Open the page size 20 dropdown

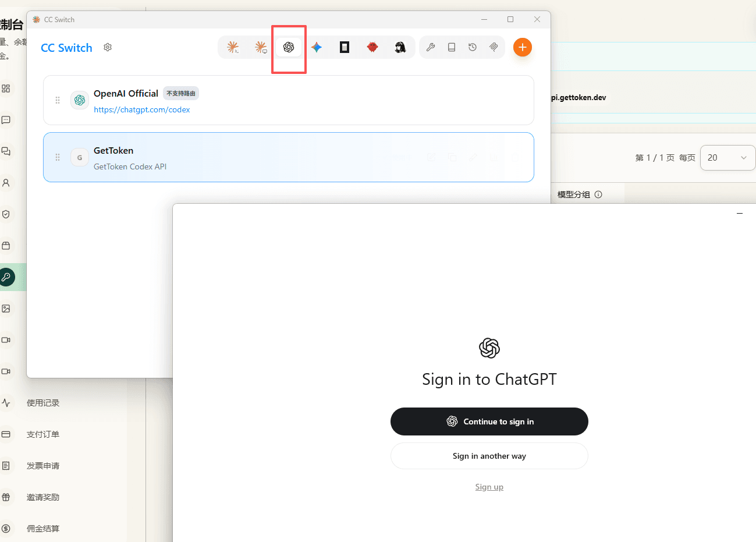[727, 158]
